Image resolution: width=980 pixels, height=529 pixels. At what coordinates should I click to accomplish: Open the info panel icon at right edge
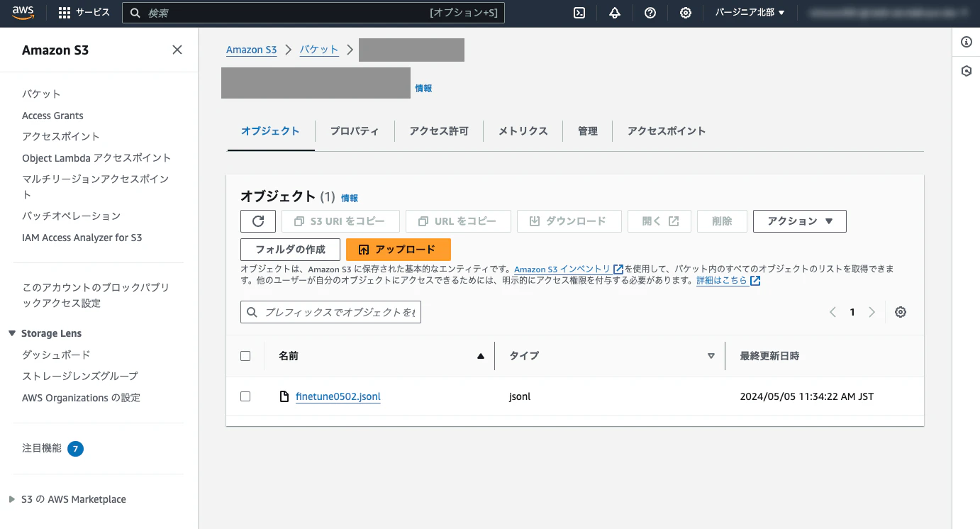point(966,43)
